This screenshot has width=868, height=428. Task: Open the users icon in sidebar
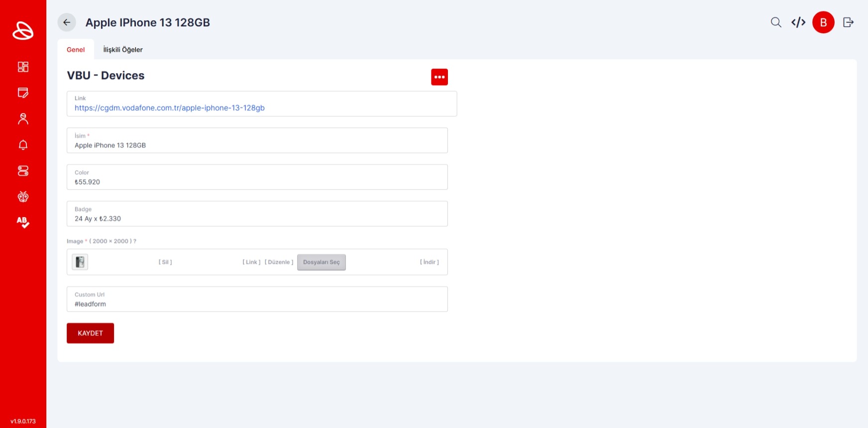23,119
